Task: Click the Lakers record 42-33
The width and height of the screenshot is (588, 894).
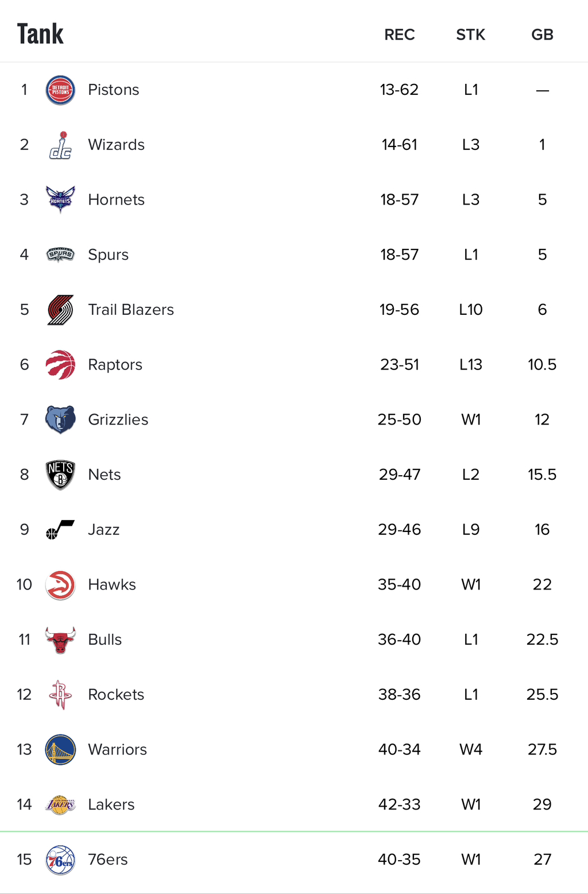Action: point(399,804)
